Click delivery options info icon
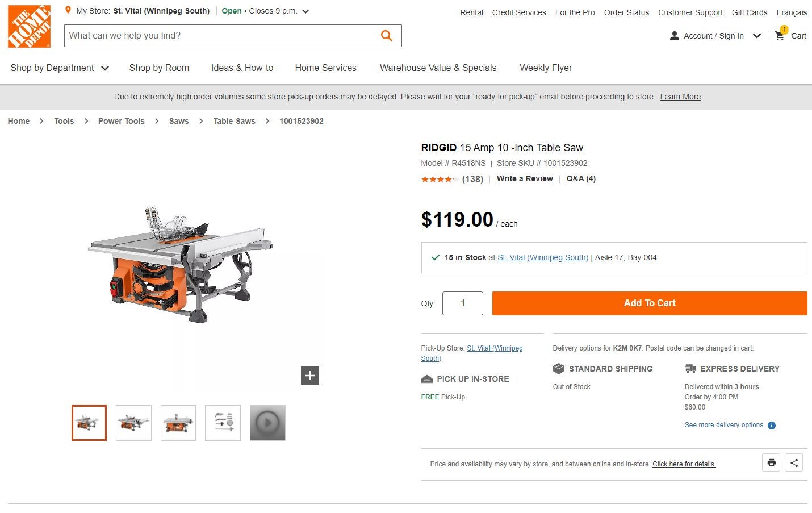This screenshot has width=812, height=513. point(772,426)
